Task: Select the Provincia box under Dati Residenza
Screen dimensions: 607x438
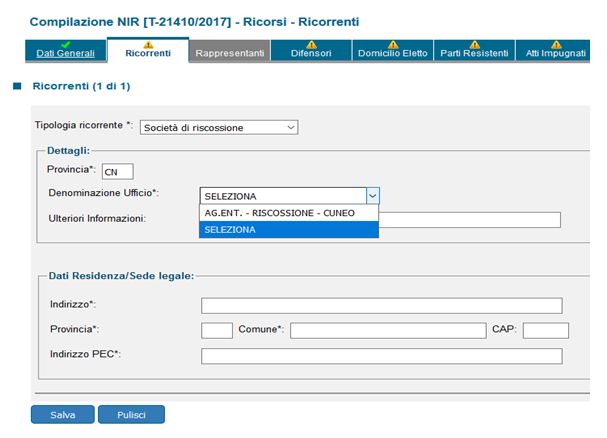Action: (x=216, y=330)
